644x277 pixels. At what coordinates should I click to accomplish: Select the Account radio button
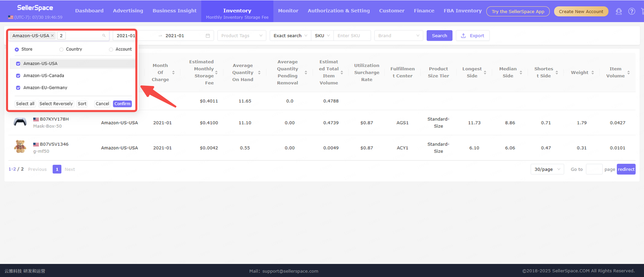[x=111, y=49]
